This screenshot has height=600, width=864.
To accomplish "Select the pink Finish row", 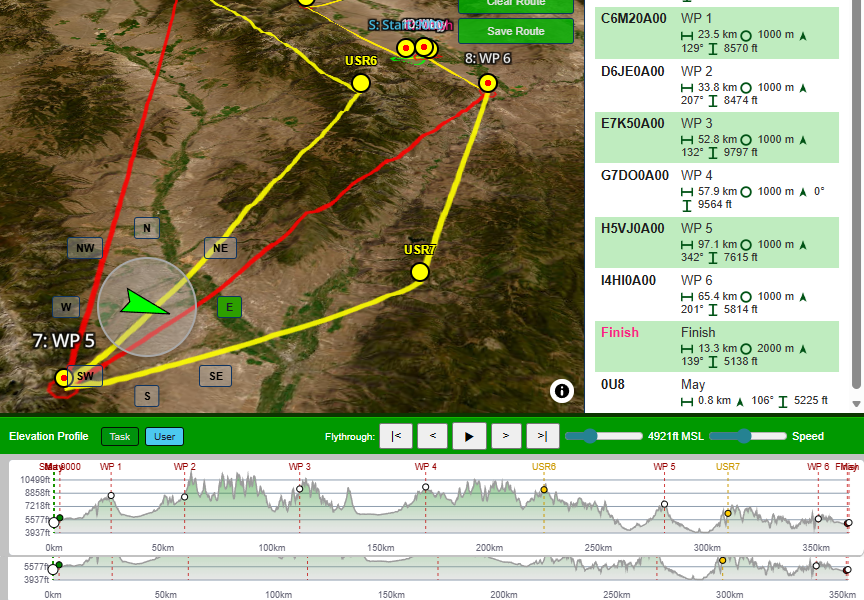I will [x=717, y=347].
